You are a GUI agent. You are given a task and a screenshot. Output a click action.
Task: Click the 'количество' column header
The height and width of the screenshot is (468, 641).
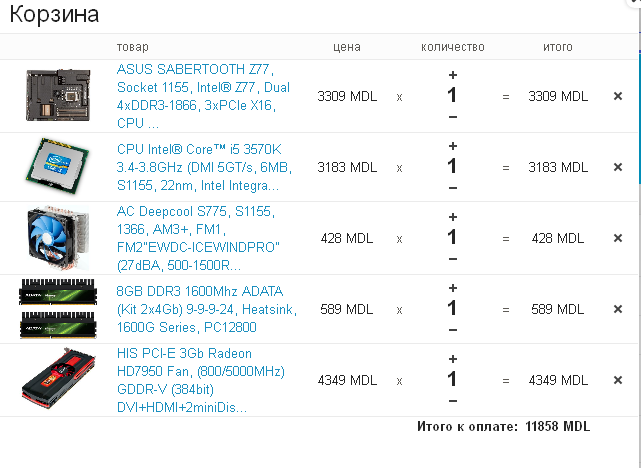point(453,47)
